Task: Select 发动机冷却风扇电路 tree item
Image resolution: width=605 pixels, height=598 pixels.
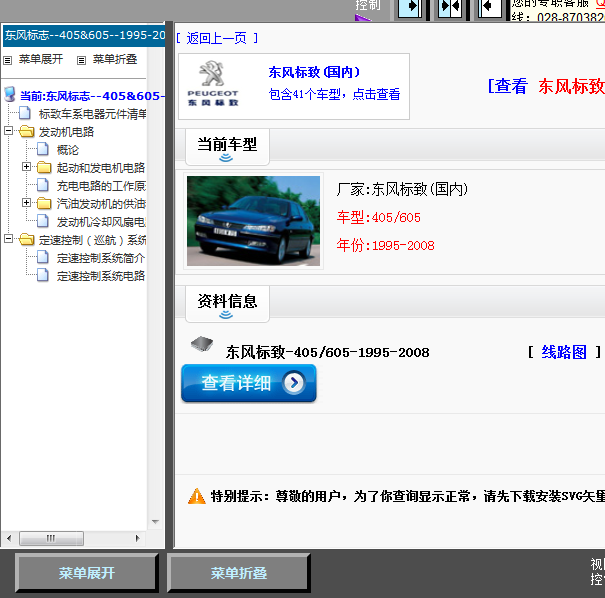Action: [x=101, y=221]
